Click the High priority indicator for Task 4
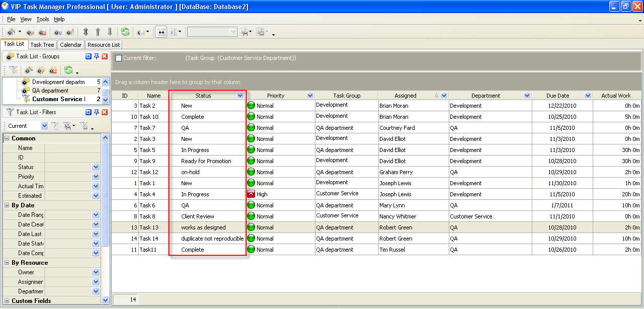The image size is (644, 309). [x=251, y=194]
